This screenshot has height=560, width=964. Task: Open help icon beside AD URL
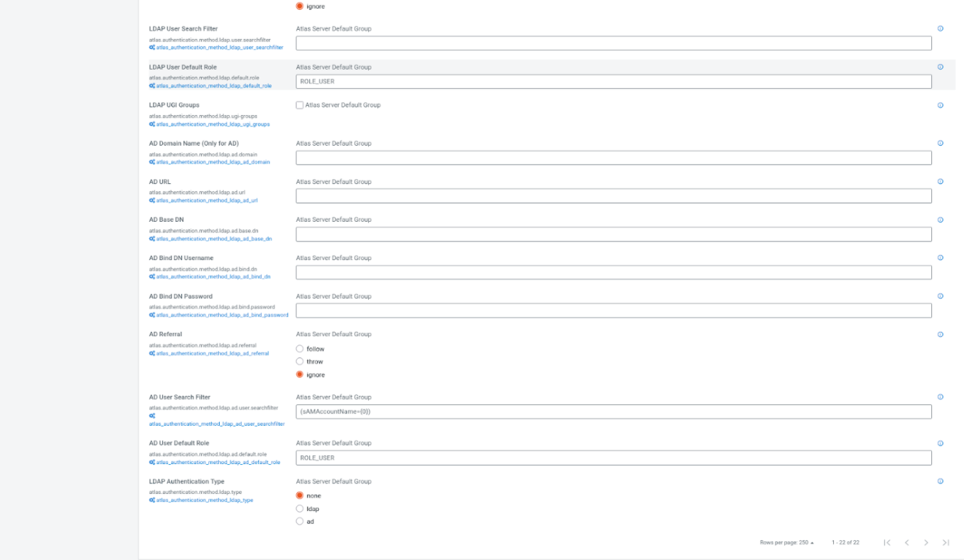[940, 182]
